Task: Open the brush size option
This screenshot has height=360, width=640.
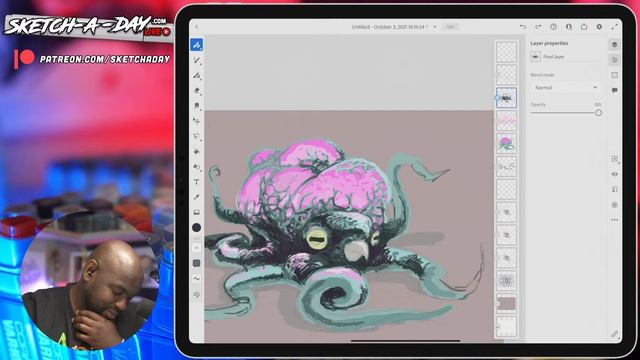Action: point(197,248)
